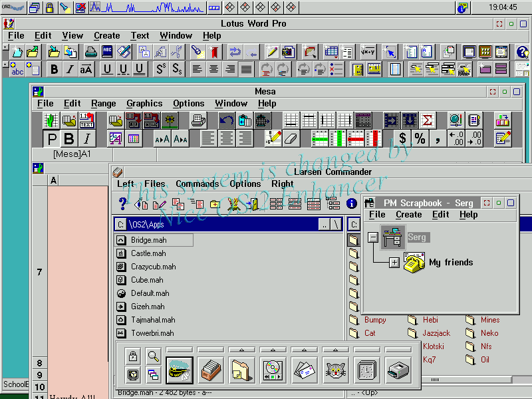Toggle superscript in Word Pro toolbar
The width and height of the screenshot is (532, 399).
[161, 69]
